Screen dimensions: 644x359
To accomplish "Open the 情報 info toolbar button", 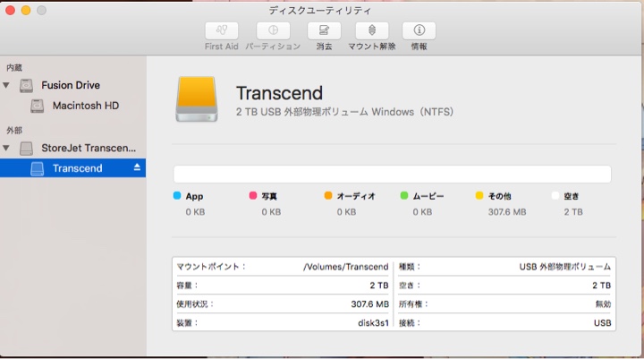I will (x=419, y=30).
